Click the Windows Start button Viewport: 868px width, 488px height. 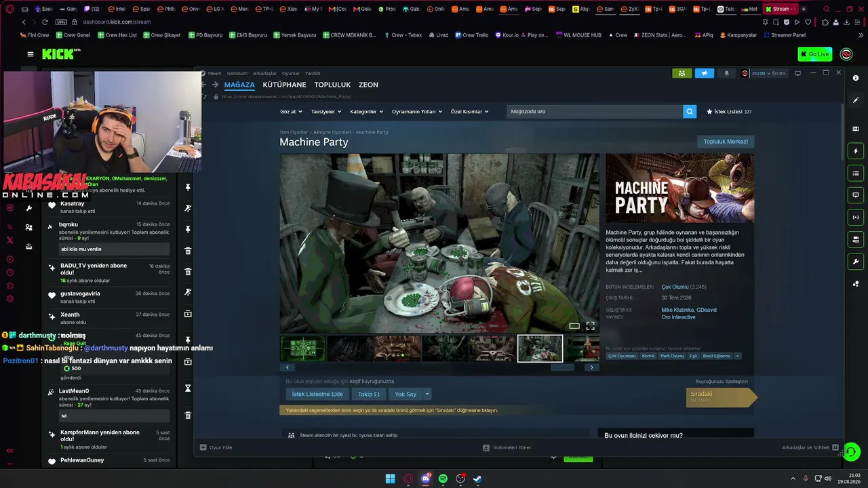click(x=390, y=479)
